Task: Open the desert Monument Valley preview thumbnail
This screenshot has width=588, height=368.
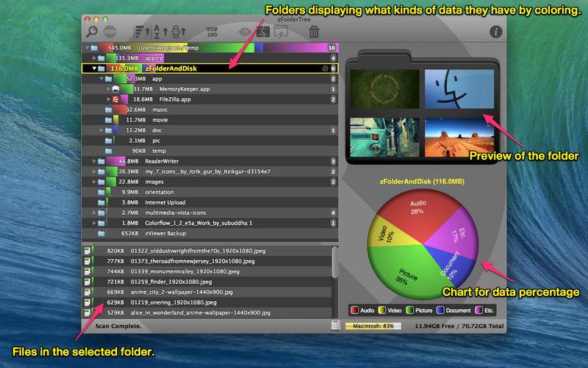Action: click(459, 138)
